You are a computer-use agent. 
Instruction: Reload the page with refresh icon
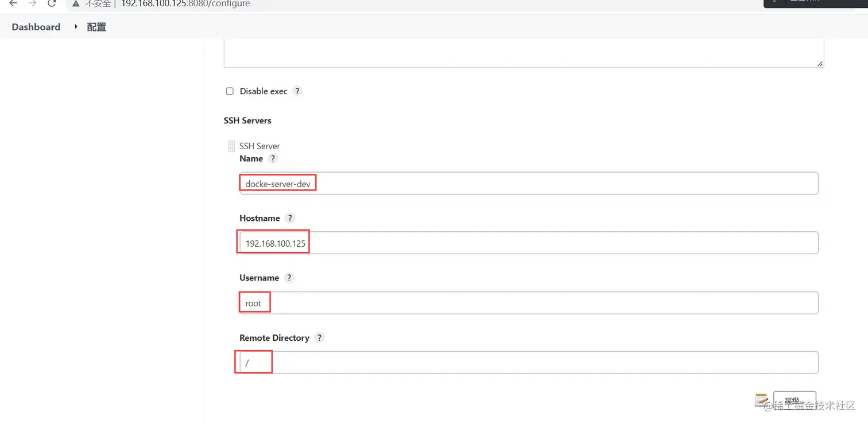[x=52, y=3]
